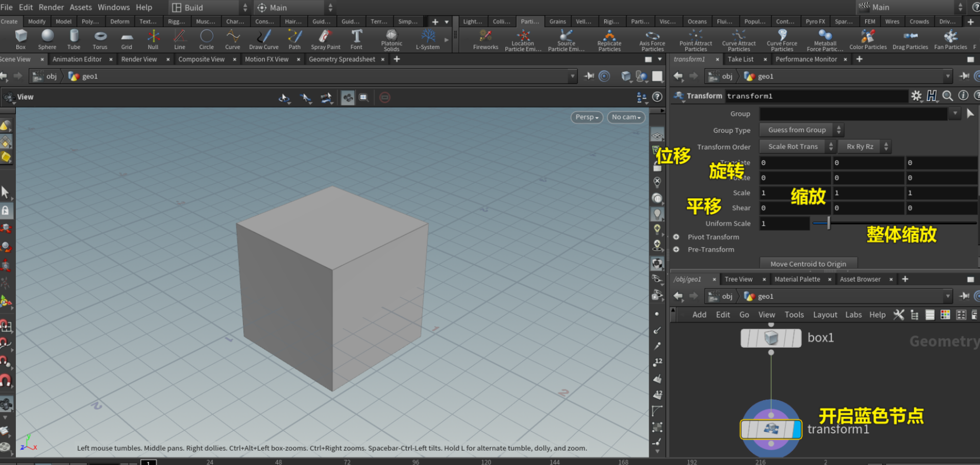Select the box1 node
This screenshot has height=465, width=980.
pos(771,338)
